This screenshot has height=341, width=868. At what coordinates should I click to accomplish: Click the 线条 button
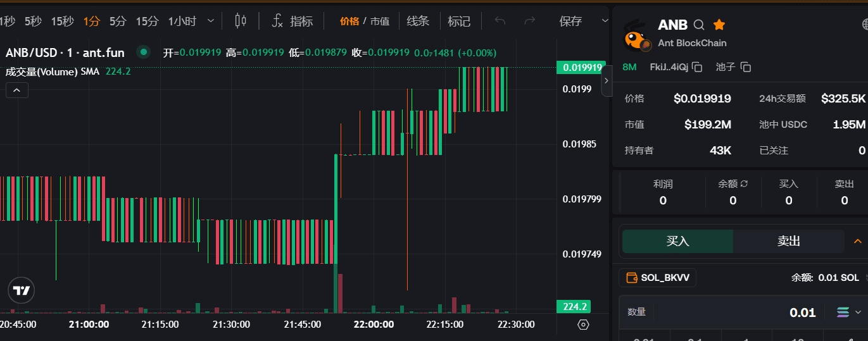click(418, 21)
